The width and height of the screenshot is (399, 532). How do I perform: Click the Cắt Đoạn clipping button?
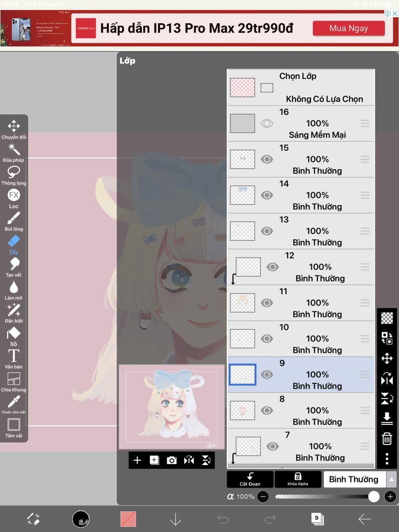tap(250, 479)
